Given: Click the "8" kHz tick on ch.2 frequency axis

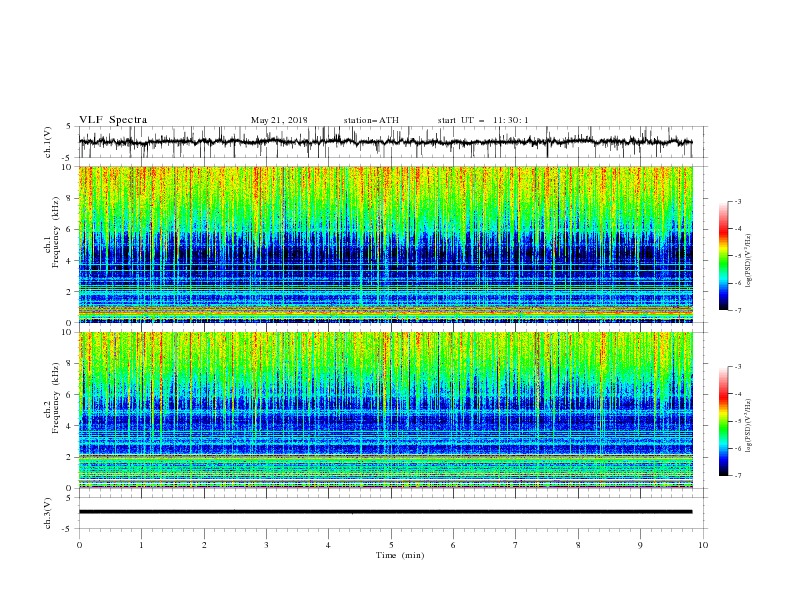Looking at the screenshot, I should pyautogui.click(x=70, y=363).
